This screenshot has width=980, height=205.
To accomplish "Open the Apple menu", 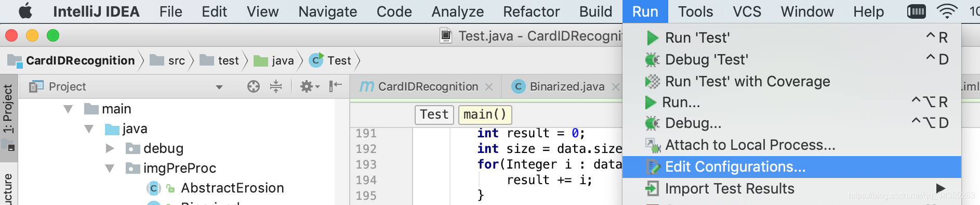I will [25, 11].
